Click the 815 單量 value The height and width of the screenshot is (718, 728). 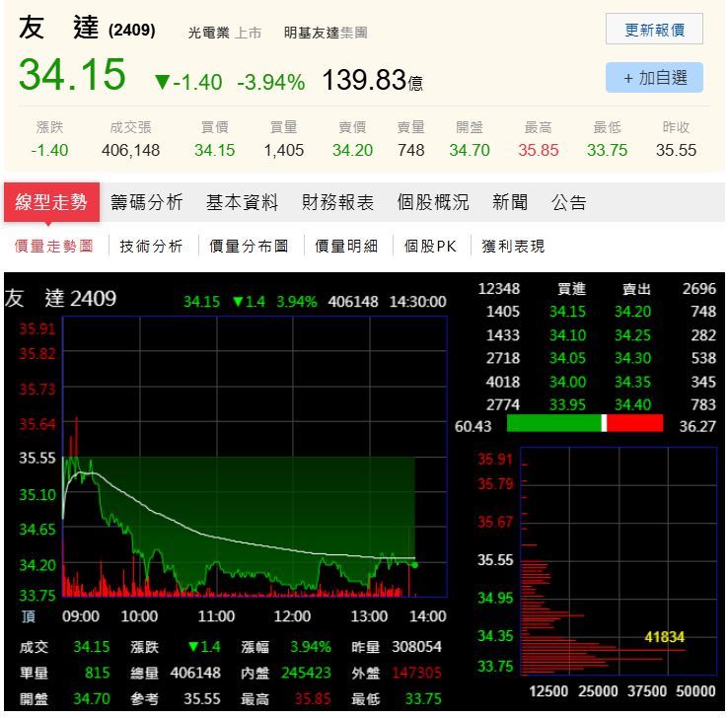pos(97,673)
